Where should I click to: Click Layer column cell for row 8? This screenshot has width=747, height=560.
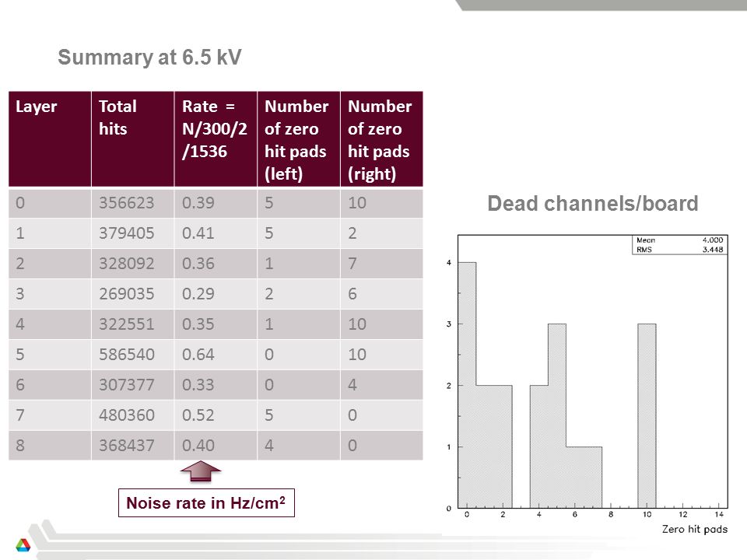point(50,445)
